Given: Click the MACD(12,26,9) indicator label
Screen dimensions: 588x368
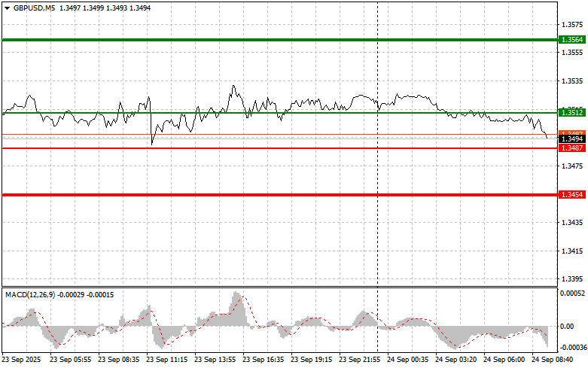Looking at the screenshot, I should 30,295.
